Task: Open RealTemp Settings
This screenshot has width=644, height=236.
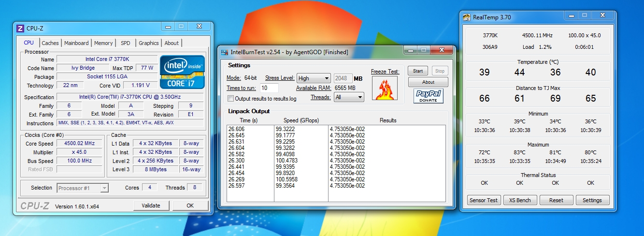Action: coord(592,200)
